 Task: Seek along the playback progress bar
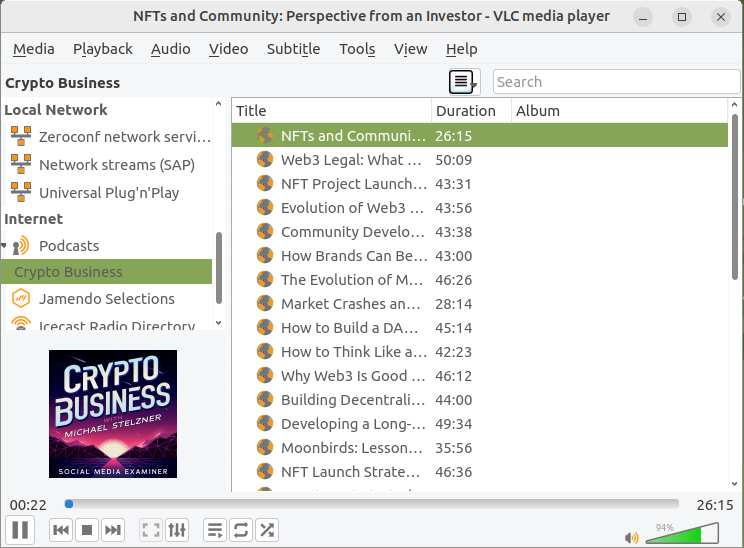372,504
